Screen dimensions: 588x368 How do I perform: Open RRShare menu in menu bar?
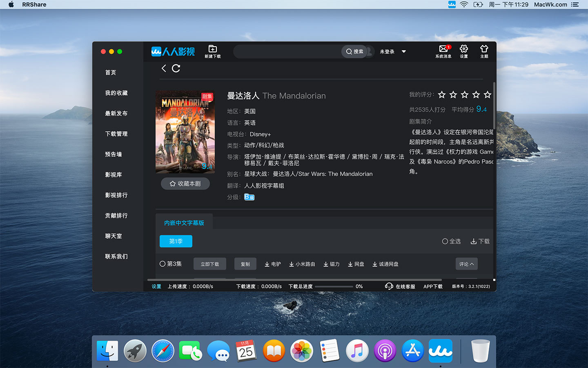(34, 4)
